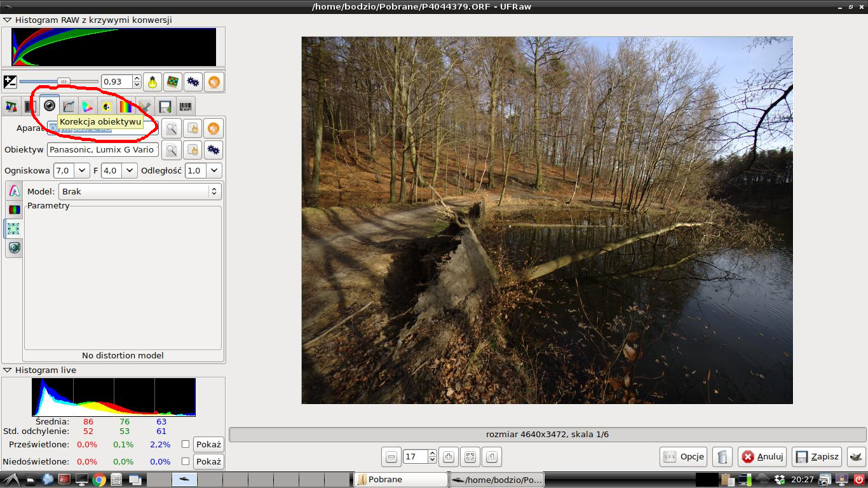This screenshot has height=488, width=868.
Task: Click the zoom-to-fit icon below the preview
Action: coord(470,456)
